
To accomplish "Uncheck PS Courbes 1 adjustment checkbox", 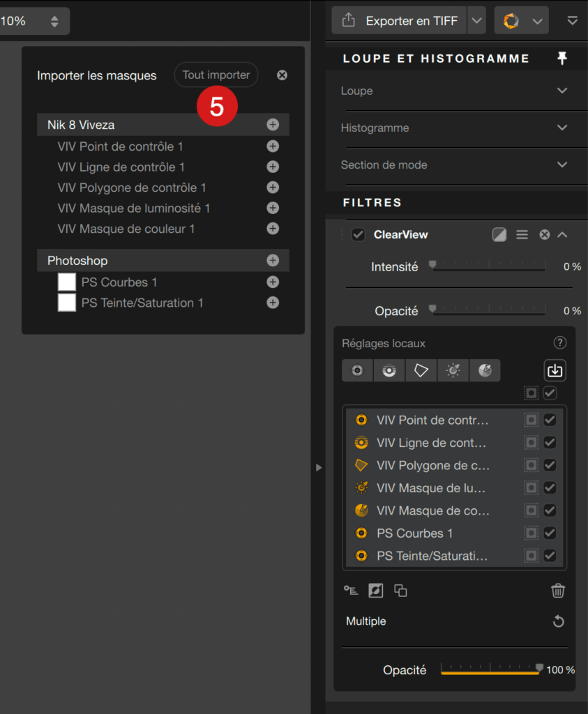I will coord(550,533).
